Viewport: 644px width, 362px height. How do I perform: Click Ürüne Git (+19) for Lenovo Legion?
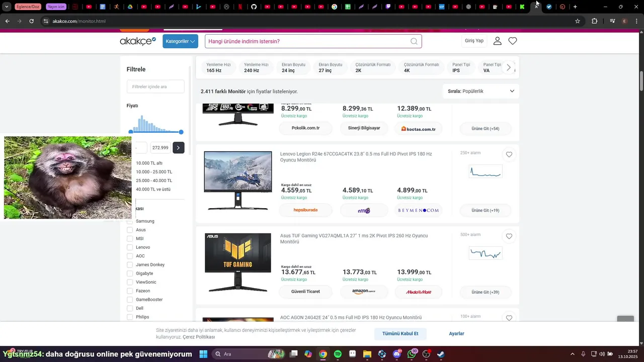486,210
